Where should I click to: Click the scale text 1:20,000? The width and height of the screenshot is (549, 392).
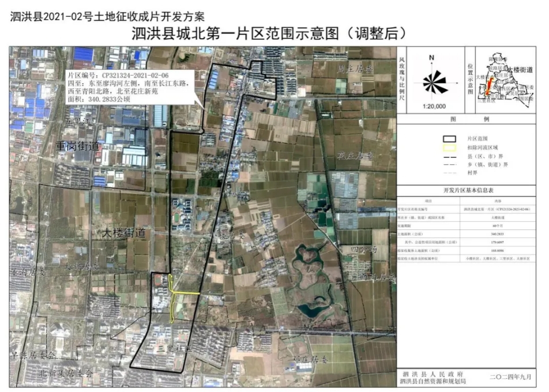(x=434, y=107)
